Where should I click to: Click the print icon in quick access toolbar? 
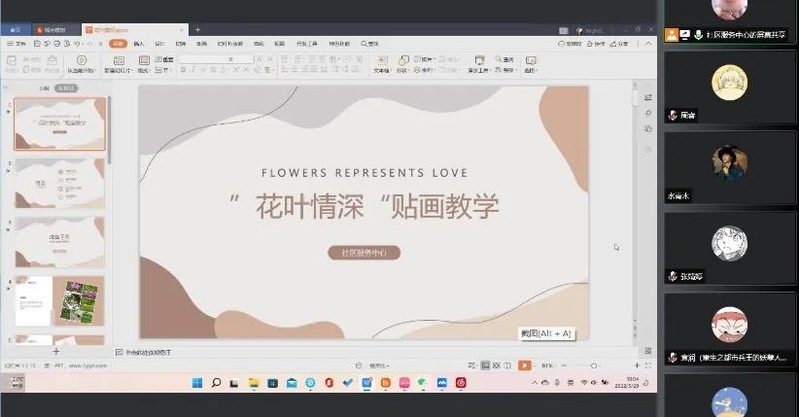click(57, 44)
